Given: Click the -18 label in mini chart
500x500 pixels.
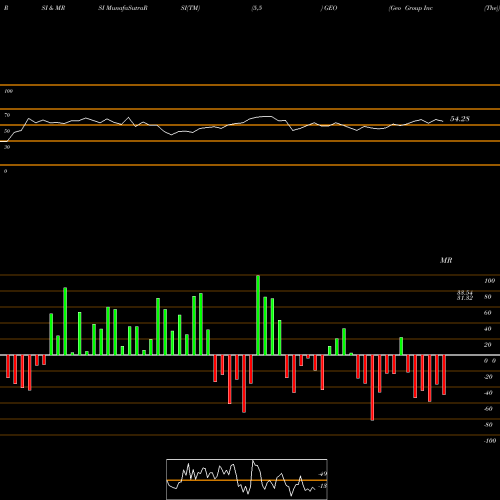Looking at the screenshot, I should tap(322, 486).
